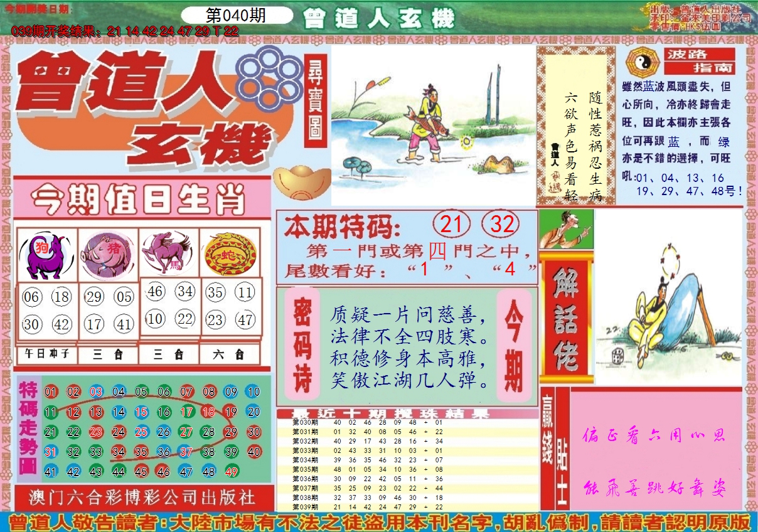
Task: Click the bottom 曾道人敬告讀者 notice bar
Action: click(x=379, y=522)
